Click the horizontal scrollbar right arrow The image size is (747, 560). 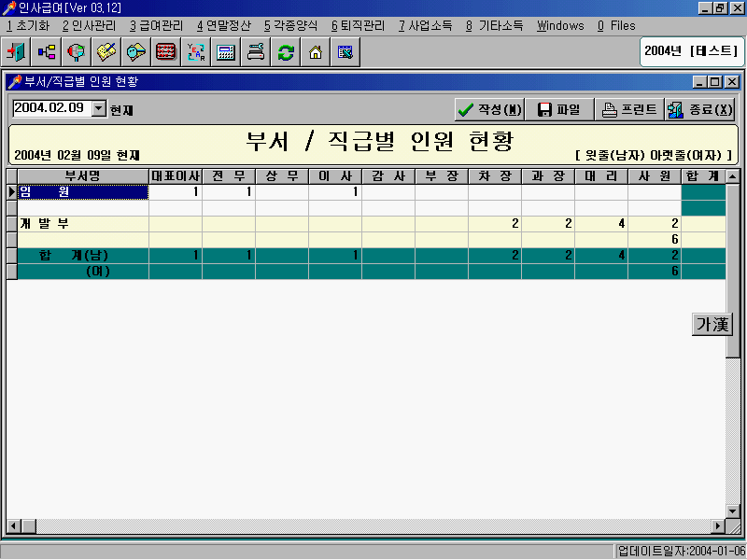719,527
